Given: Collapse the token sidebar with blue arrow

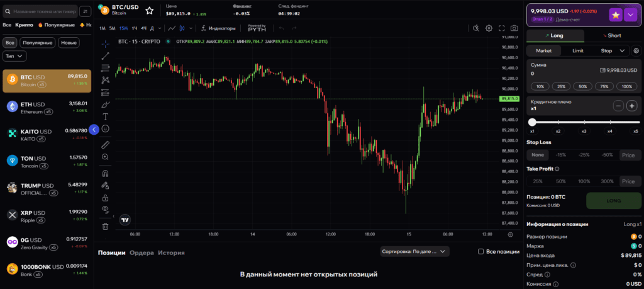Looking at the screenshot, I should 94,130.
